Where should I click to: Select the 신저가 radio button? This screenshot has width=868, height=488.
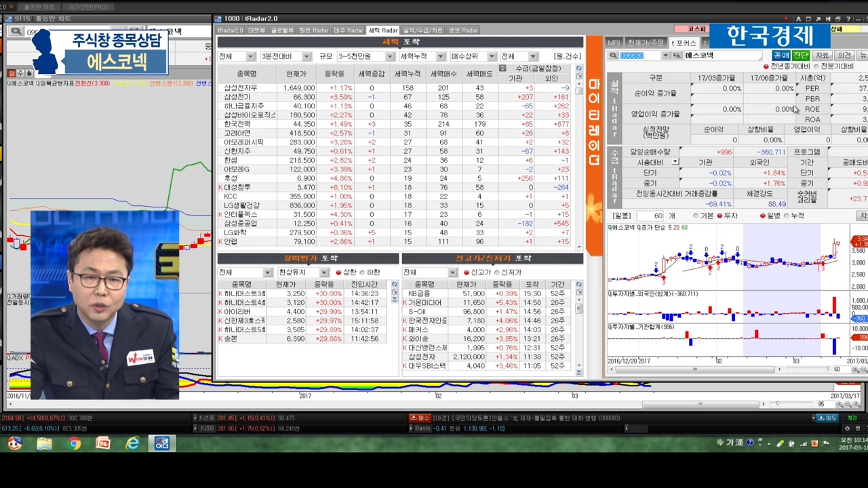496,272
